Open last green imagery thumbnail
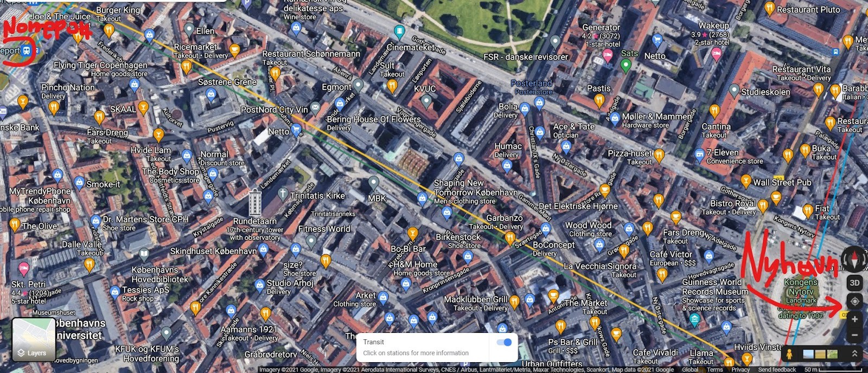This screenshot has height=373, width=868. click(833, 354)
